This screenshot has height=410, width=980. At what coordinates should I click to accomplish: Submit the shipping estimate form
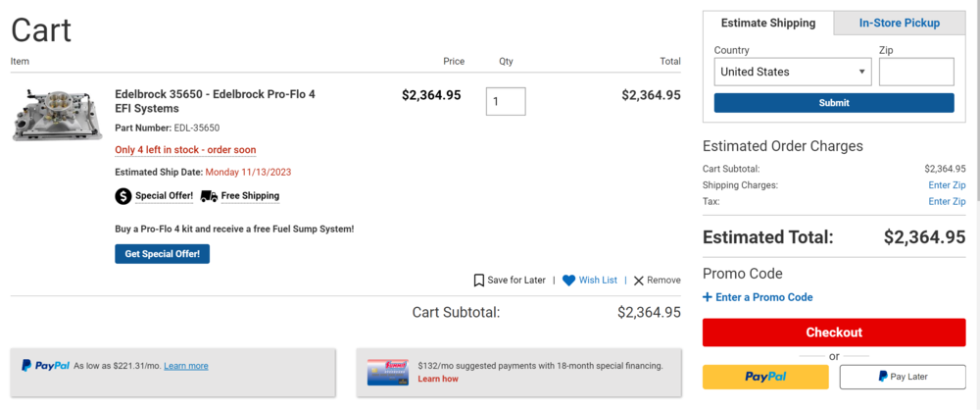pos(834,103)
